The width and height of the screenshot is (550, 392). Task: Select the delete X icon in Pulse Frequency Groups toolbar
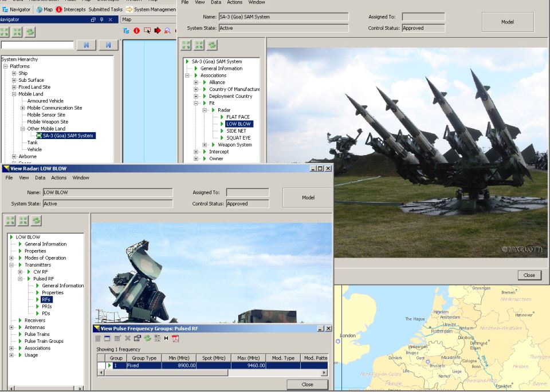click(x=127, y=338)
